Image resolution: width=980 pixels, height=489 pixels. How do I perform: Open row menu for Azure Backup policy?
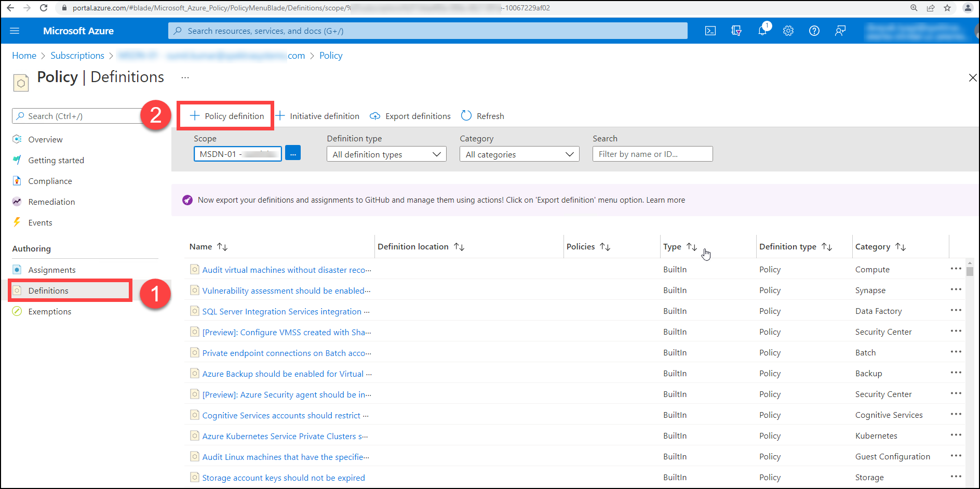tap(956, 373)
